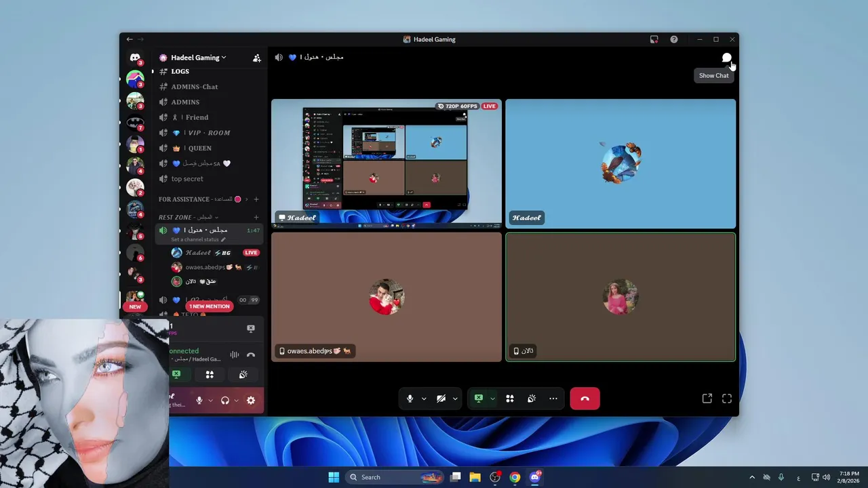
Task: Go forward with the title bar forward arrow
Action: [140, 39]
